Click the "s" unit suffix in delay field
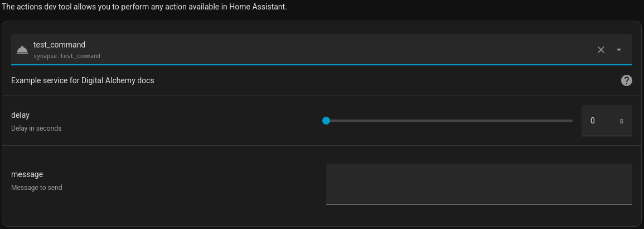 pos(621,121)
